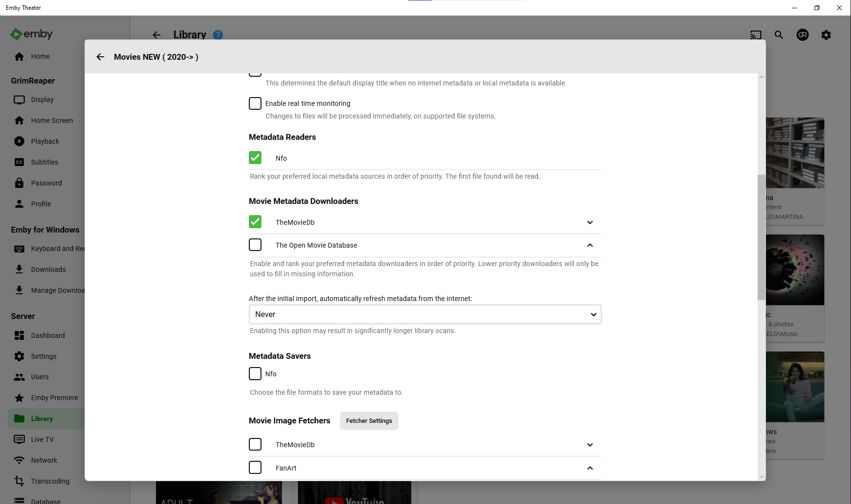Image resolution: width=851 pixels, height=504 pixels.
Task: Open Home in the sidebar
Action: pos(40,56)
